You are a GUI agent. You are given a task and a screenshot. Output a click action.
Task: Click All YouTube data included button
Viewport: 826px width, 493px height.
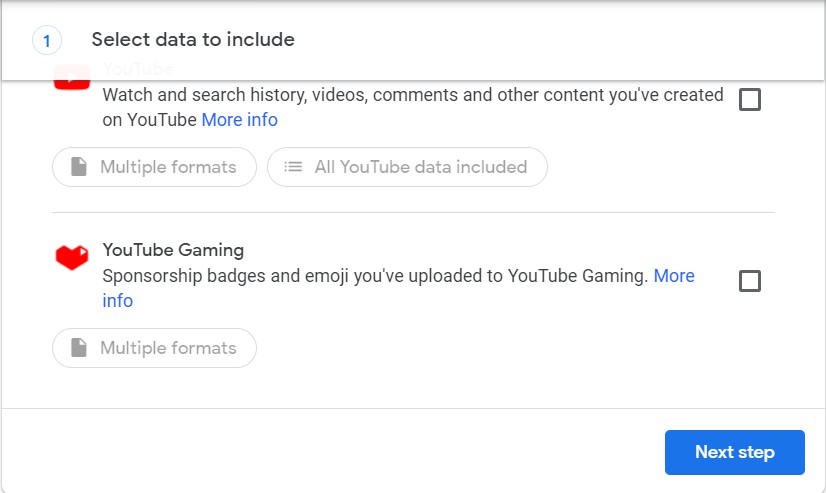tap(407, 167)
